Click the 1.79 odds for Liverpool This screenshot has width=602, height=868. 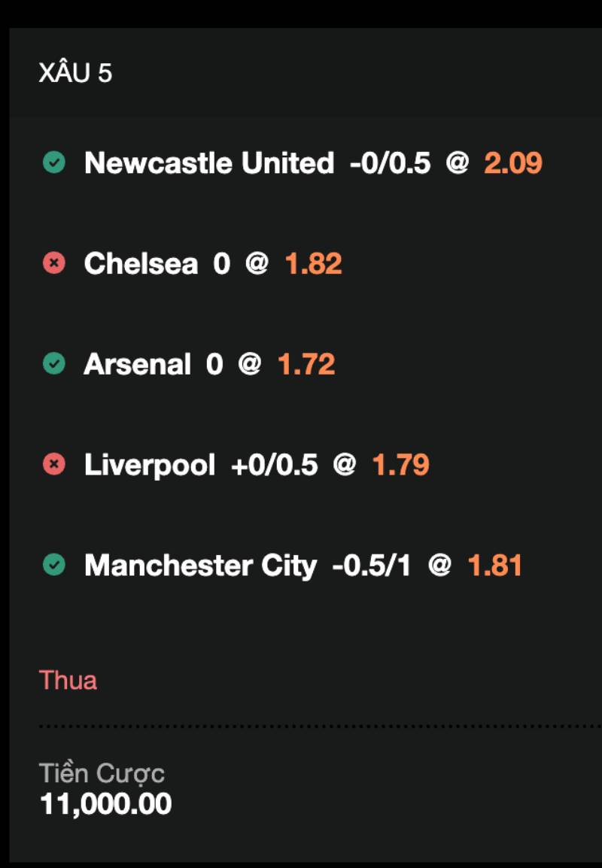401,465
